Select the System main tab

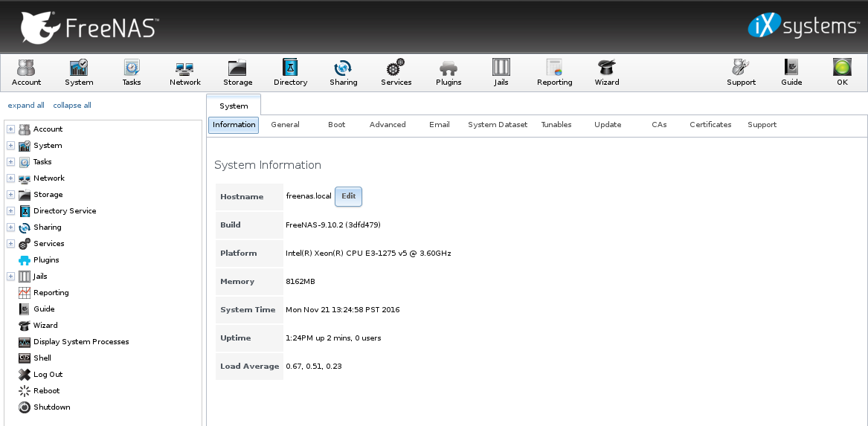[x=234, y=106]
